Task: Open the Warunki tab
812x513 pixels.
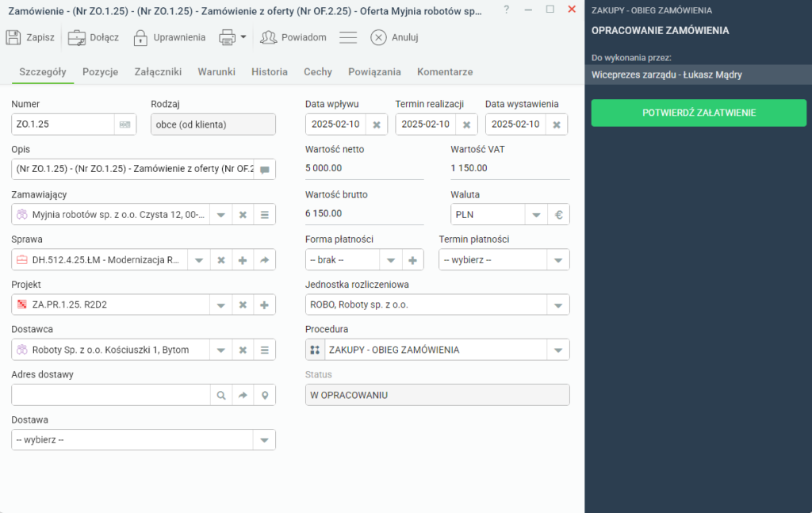Action: coord(216,72)
